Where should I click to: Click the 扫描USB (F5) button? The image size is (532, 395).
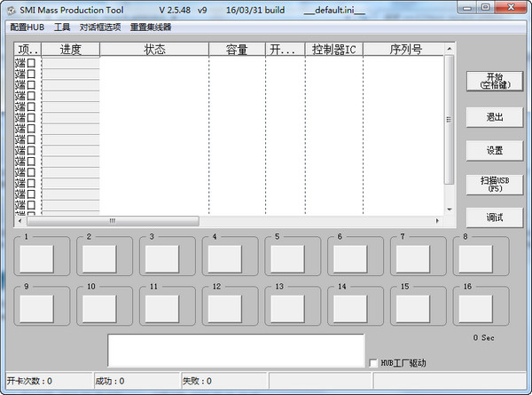click(495, 185)
